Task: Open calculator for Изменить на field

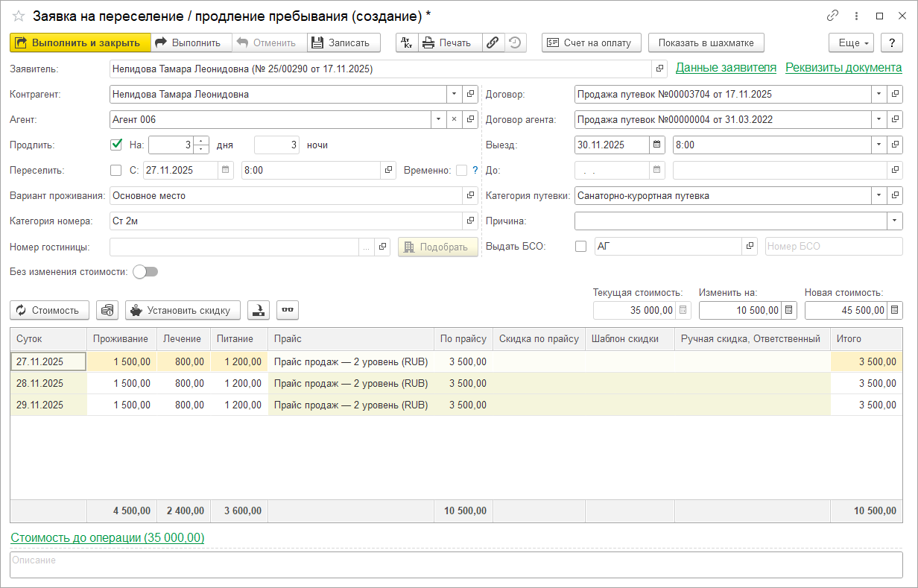Action: 790,310
